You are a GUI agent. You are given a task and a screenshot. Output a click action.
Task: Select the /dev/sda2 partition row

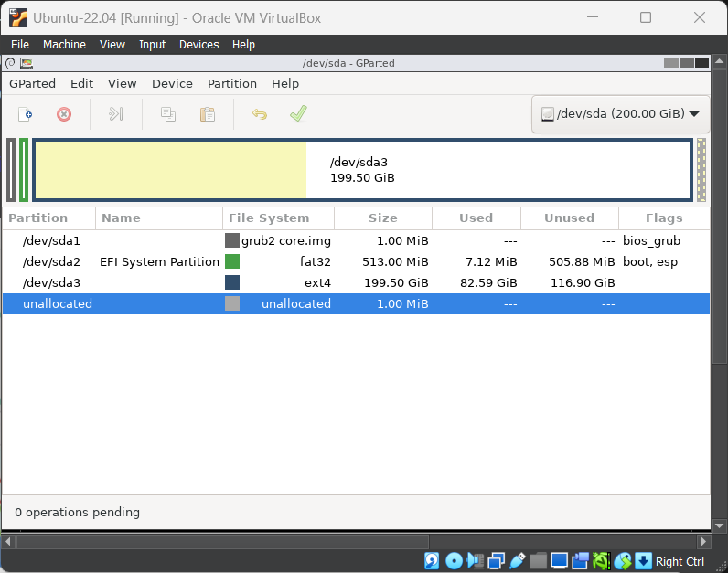pyautogui.click(x=356, y=261)
